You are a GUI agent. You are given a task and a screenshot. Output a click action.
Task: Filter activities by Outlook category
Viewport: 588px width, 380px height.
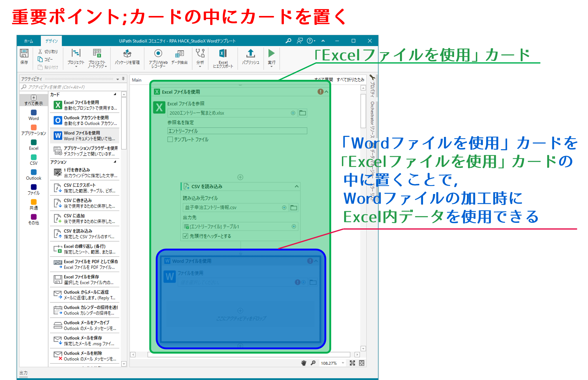(x=34, y=175)
